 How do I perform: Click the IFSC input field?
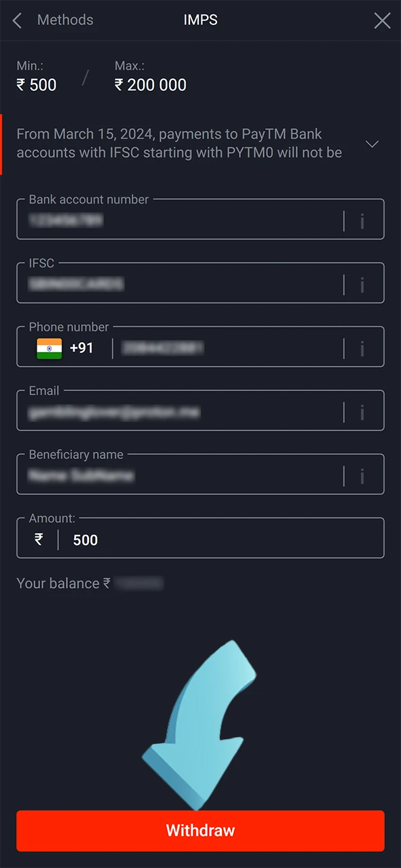(170, 283)
